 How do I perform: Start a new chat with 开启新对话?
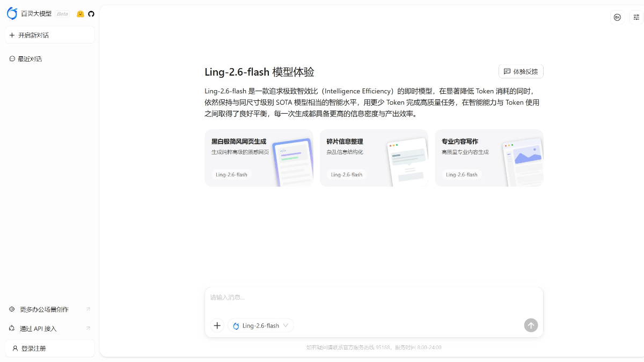(x=32, y=34)
